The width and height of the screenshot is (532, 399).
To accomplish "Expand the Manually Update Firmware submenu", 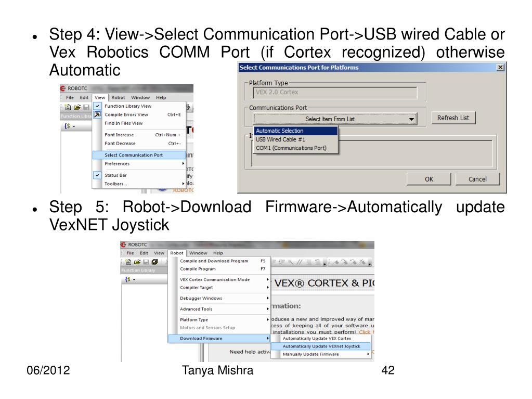I will pos(368,354).
